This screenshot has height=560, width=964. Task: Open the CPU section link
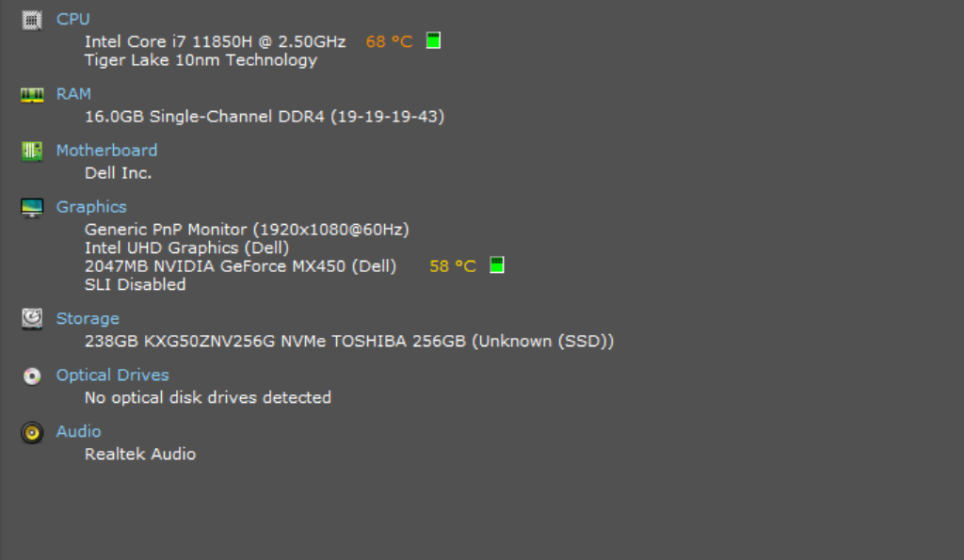coord(72,19)
